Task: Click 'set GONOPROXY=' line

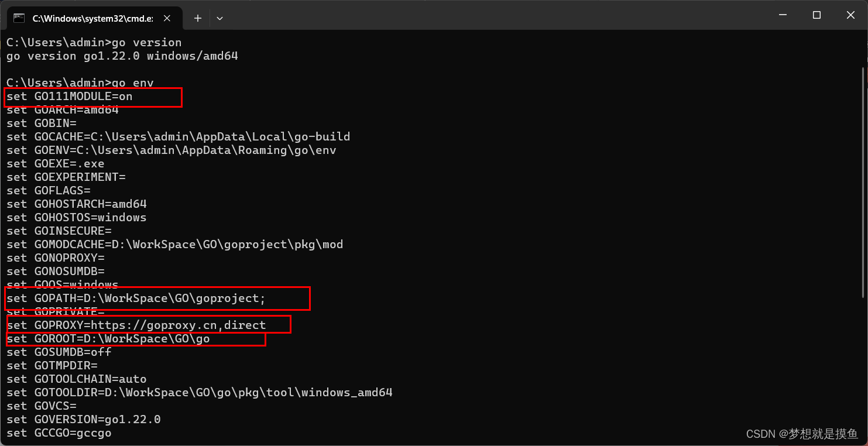Action: pos(56,258)
